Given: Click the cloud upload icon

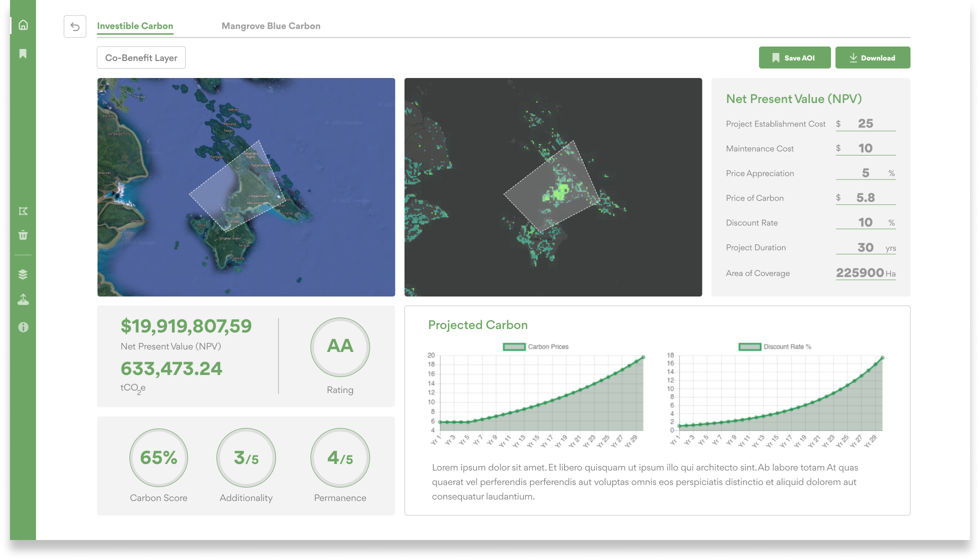Looking at the screenshot, I should 23,300.
